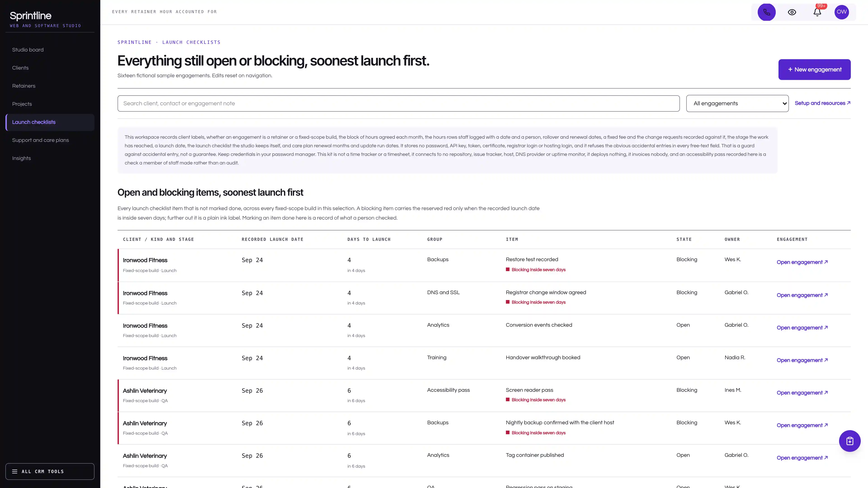This screenshot has height=488, width=868.
Task: Open Support and care plans
Action: point(50,141)
